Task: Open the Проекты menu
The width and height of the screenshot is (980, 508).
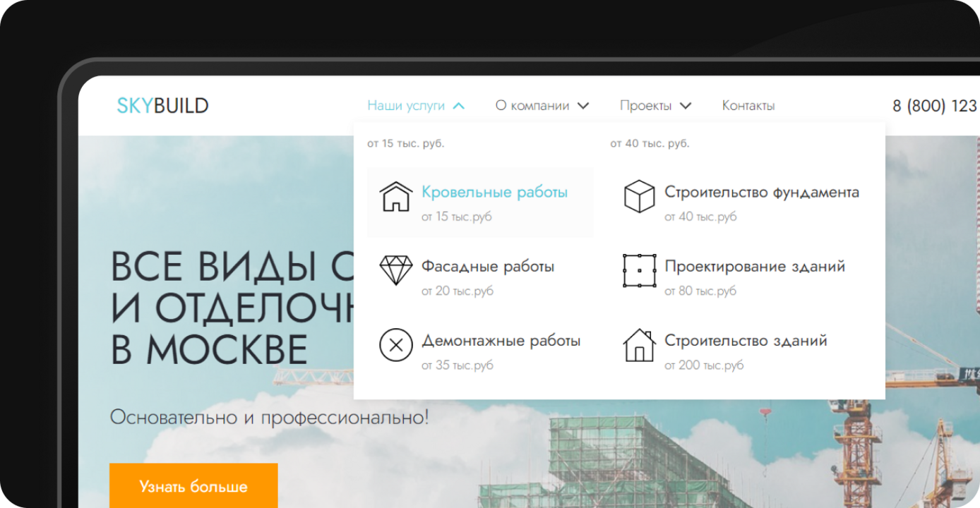Action: pyautogui.click(x=646, y=106)
